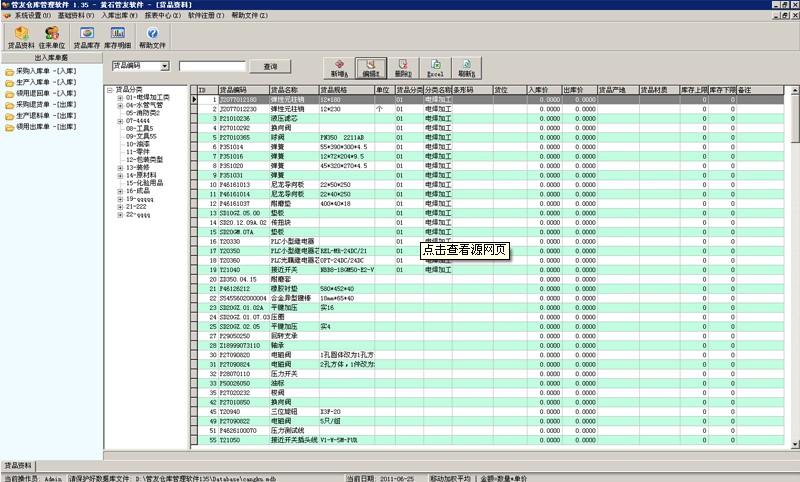
Task: Click the 删除 delete record button
Action: [403, 68]
